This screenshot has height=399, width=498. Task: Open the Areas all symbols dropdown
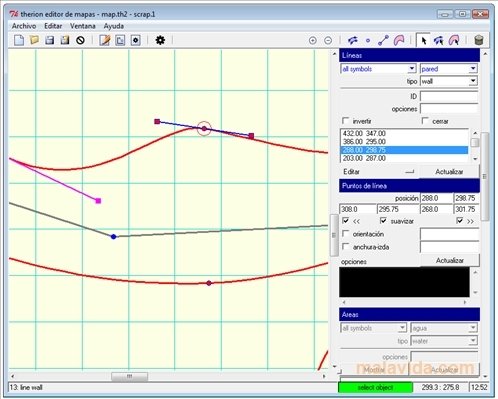click(x=402, y=328)
